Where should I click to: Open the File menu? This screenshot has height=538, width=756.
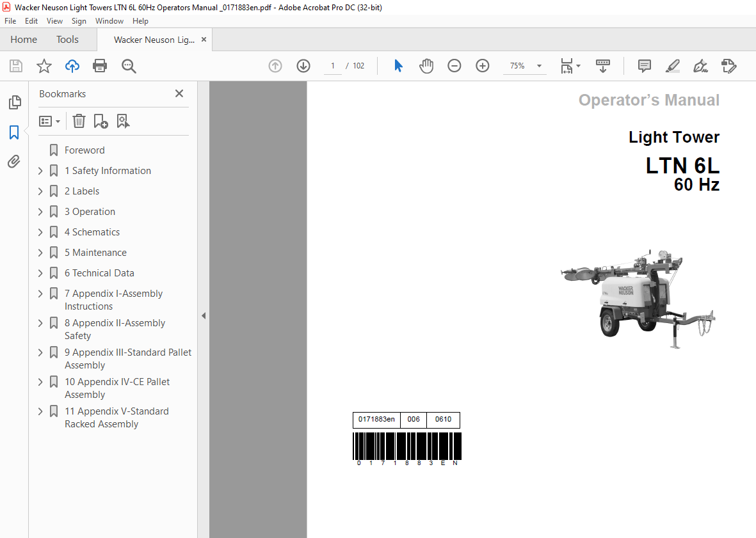(10, 21)
